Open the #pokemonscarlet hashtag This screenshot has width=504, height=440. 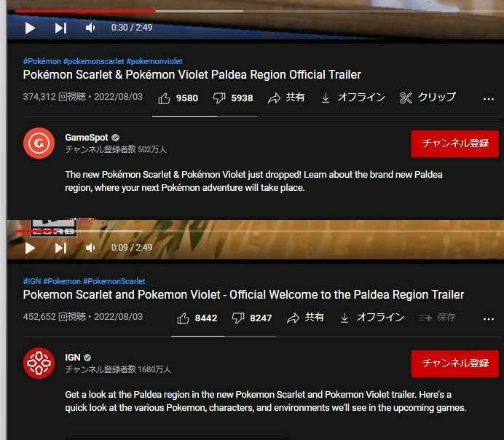click(93, 61)
